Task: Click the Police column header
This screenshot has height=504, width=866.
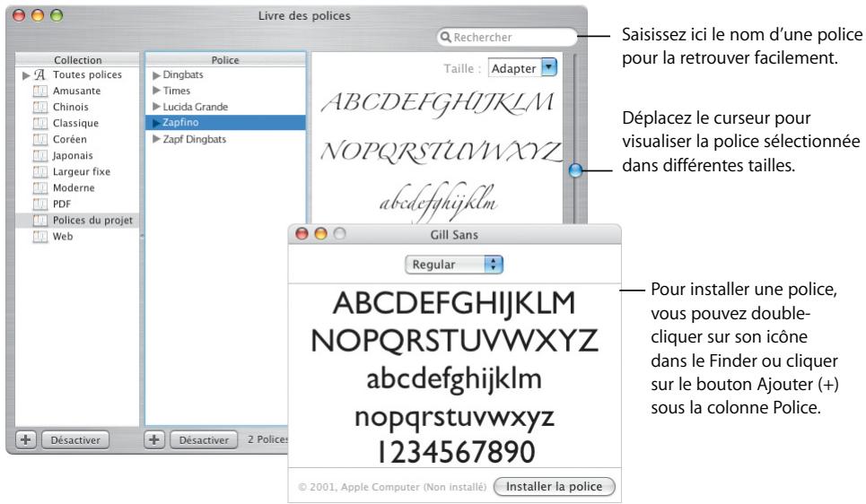Action: [x=225, y=59]
